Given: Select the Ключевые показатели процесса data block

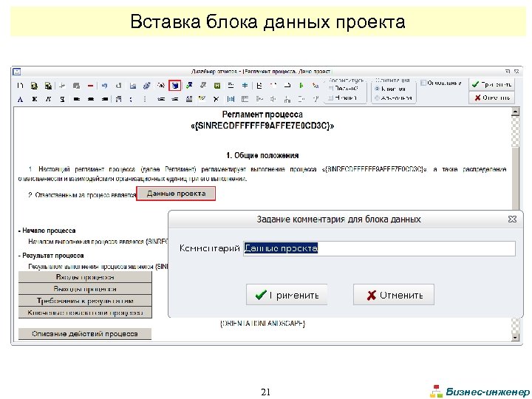Looking at the screenshot, I should [85, 313].
